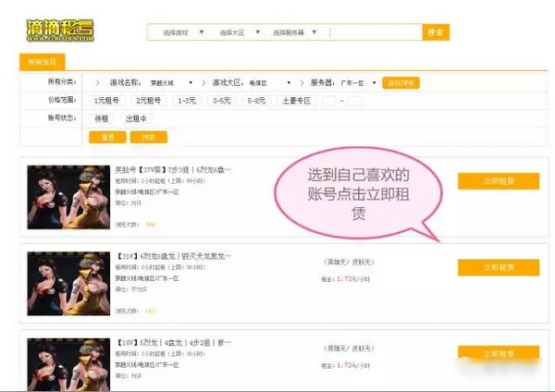The width and height of the screenshot is (555, 392).
Task: Click the maximum price input box
Action: (354, 101)
